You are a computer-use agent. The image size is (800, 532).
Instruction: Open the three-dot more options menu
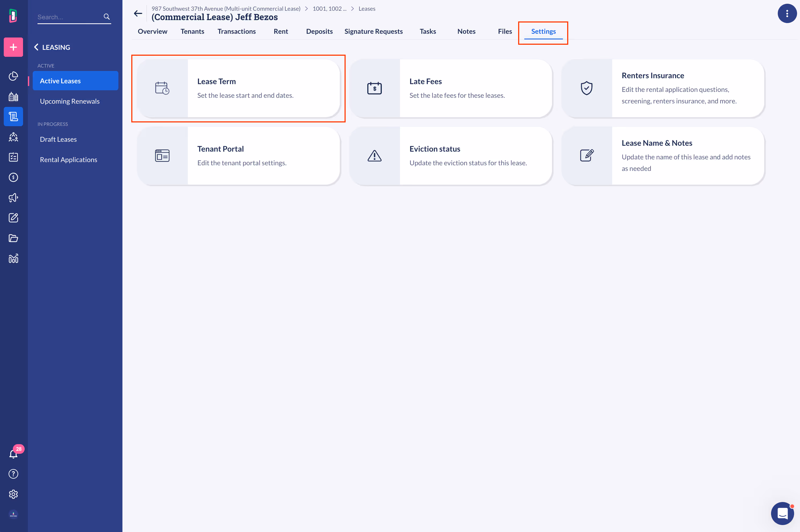click(x=787, y=14)
